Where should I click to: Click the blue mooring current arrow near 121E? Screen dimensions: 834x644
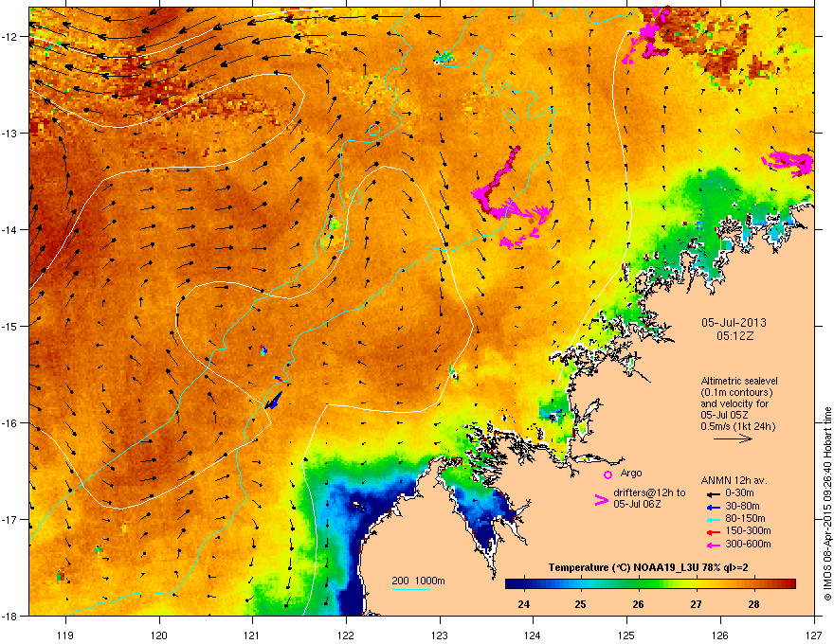[x=275, y=401]
